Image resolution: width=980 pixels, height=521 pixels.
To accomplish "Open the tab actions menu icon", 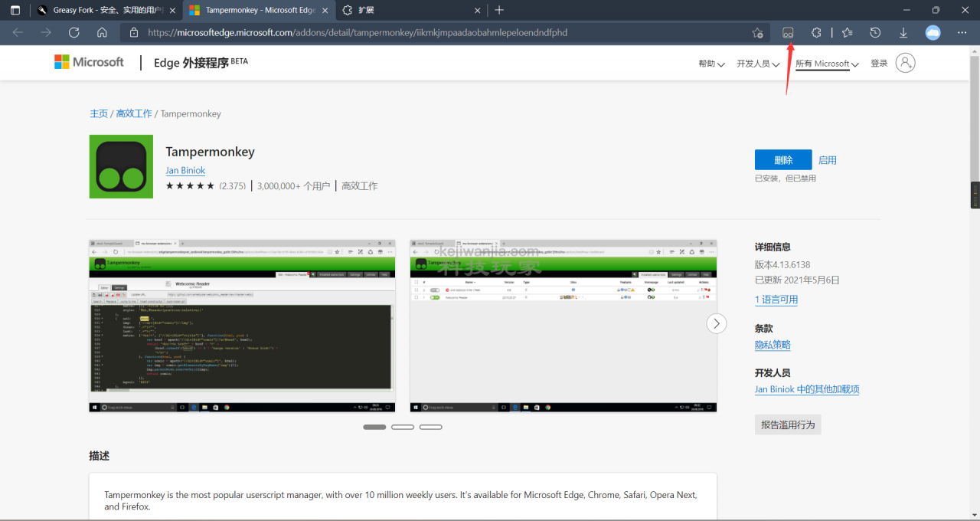I will click(x=15, y=10).
